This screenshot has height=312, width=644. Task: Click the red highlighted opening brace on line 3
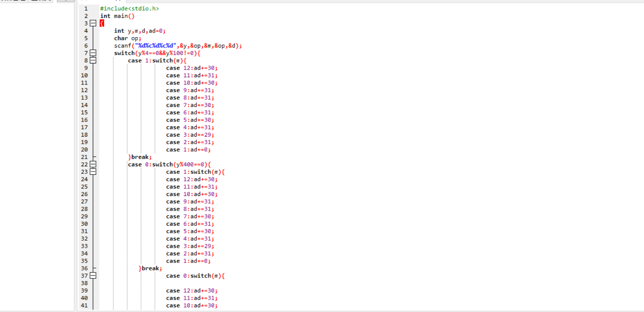(x=102, y=23)
